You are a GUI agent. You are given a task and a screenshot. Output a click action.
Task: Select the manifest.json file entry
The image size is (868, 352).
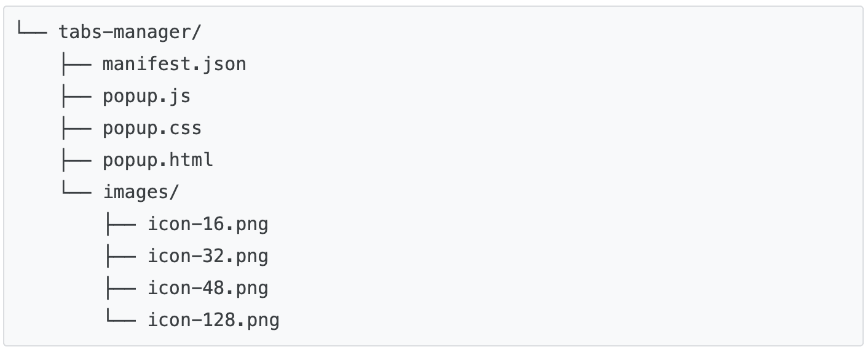point(174,64)
